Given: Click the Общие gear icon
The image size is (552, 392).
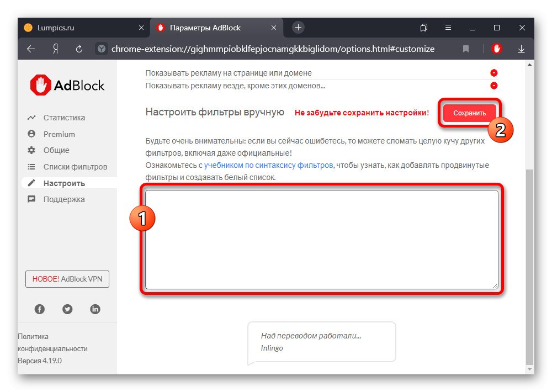Looking at the screenshot, I should tap(31, 150).
